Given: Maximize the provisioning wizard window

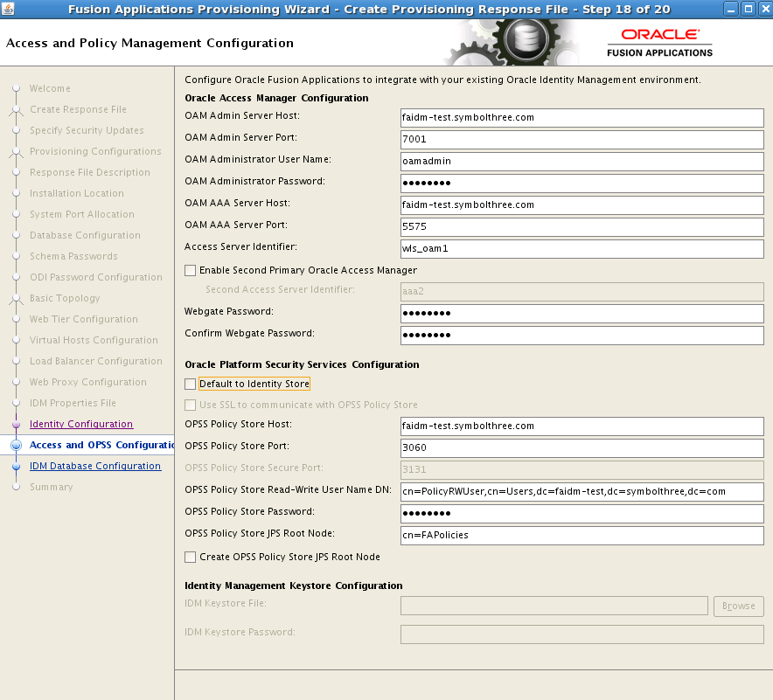Looking at the screenshot, I should (748, 9).
